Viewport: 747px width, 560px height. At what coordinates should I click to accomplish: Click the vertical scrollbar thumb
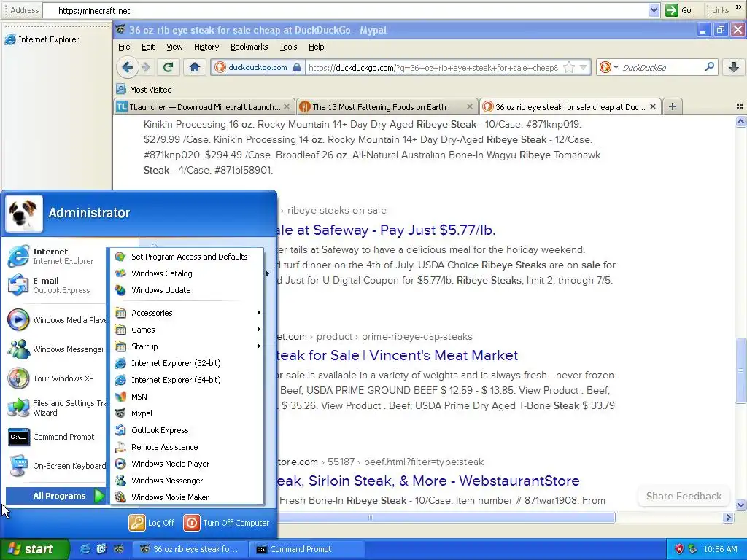(x=740, y=370)
